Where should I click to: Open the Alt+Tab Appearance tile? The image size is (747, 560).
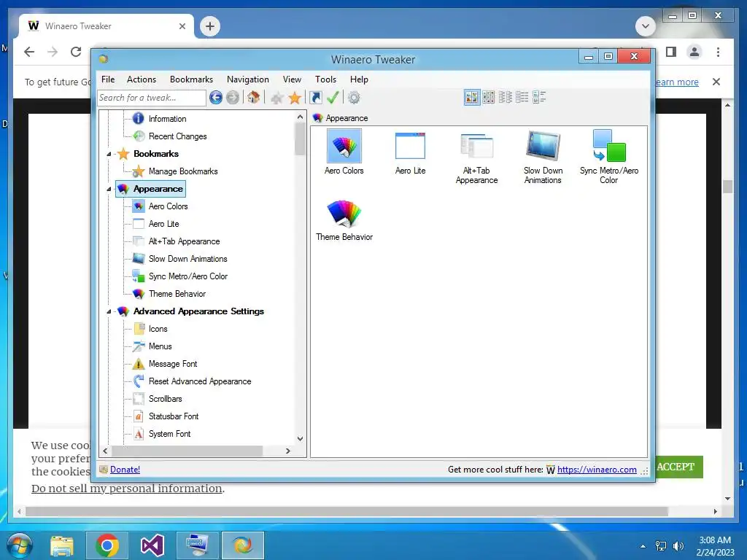click(476, 157)
